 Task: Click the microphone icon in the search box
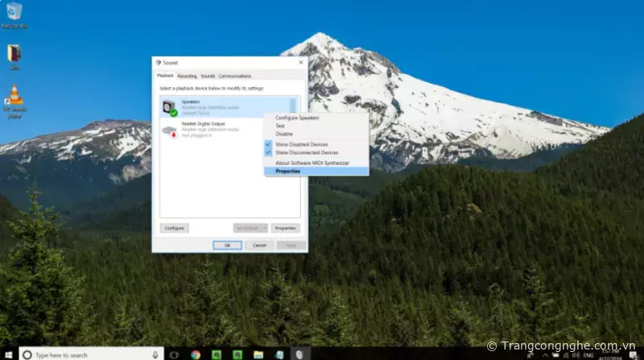point(155,354)
